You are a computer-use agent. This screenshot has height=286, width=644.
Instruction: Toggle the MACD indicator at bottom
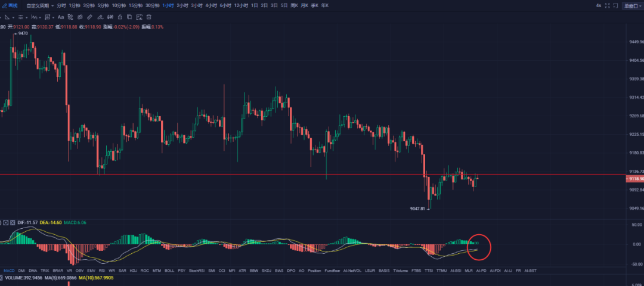pos(9,271)
